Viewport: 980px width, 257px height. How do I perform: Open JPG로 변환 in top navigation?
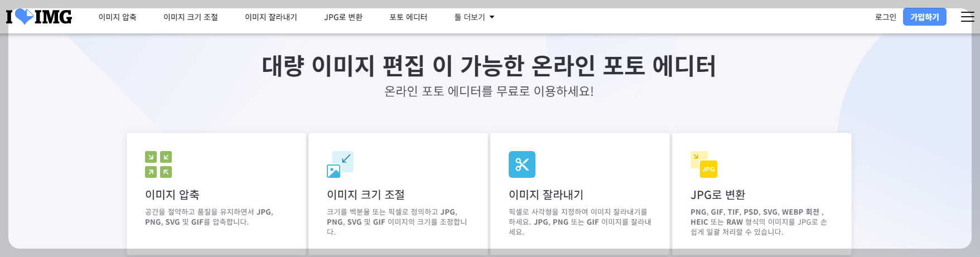[x=344, y=17]
